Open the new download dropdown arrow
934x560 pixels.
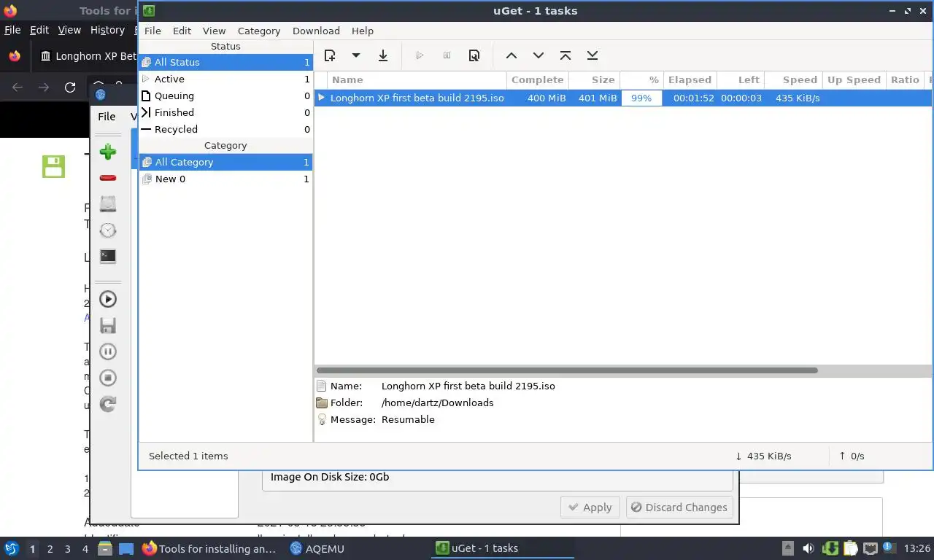355,55
